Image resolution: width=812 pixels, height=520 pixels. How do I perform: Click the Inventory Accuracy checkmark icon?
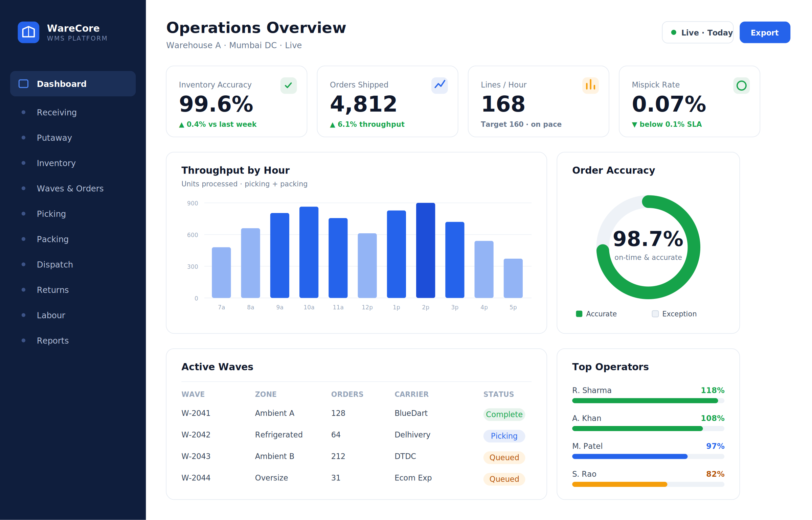(289, 86)
